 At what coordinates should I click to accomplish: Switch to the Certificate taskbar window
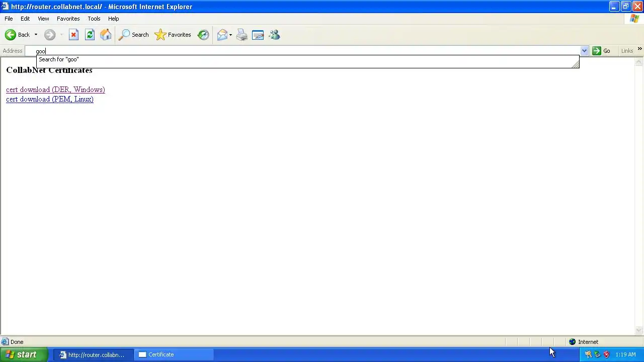click(x=174, y=354)
